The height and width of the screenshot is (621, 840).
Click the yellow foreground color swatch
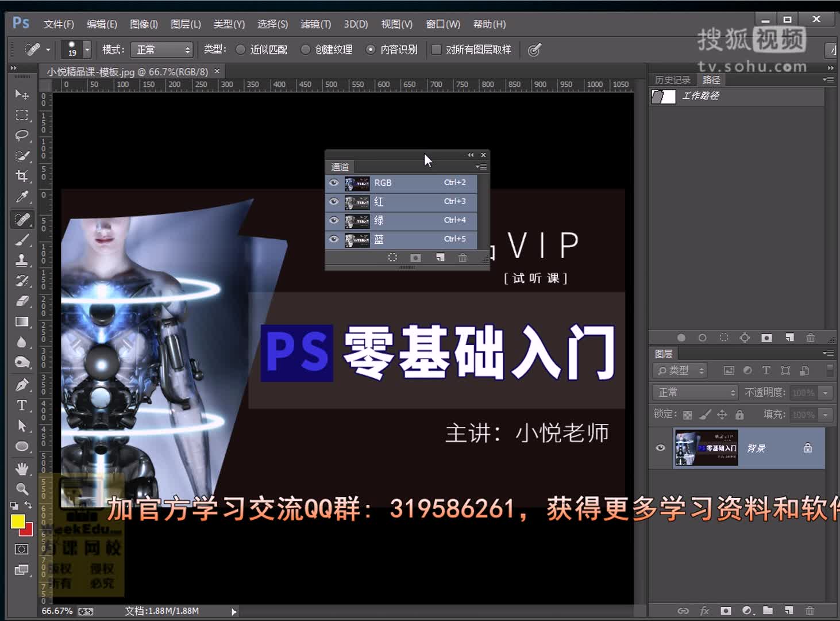tap(17, 522)
